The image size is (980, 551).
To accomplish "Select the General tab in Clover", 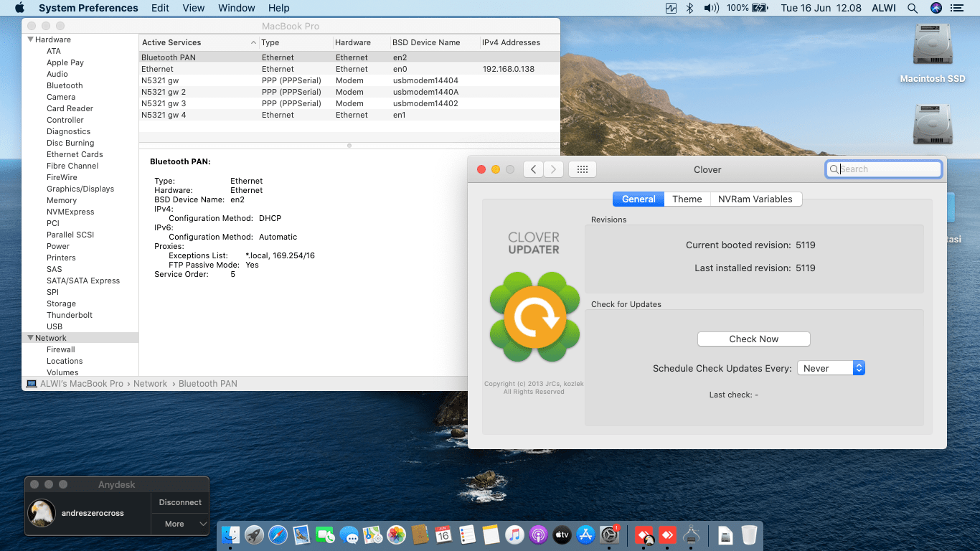I will tap(639, 199).
